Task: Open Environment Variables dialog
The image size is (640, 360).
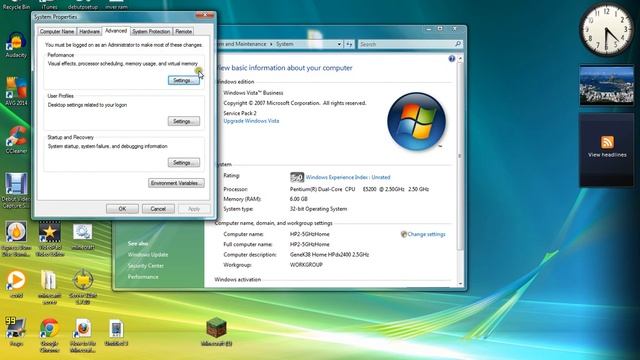Action: click(176, 183)
